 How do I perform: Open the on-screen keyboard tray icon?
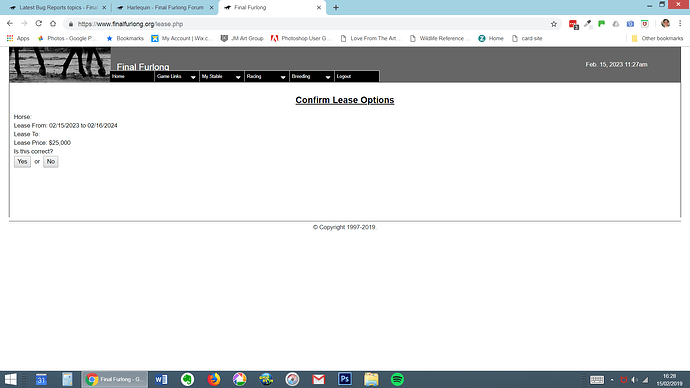pos(597,380)
